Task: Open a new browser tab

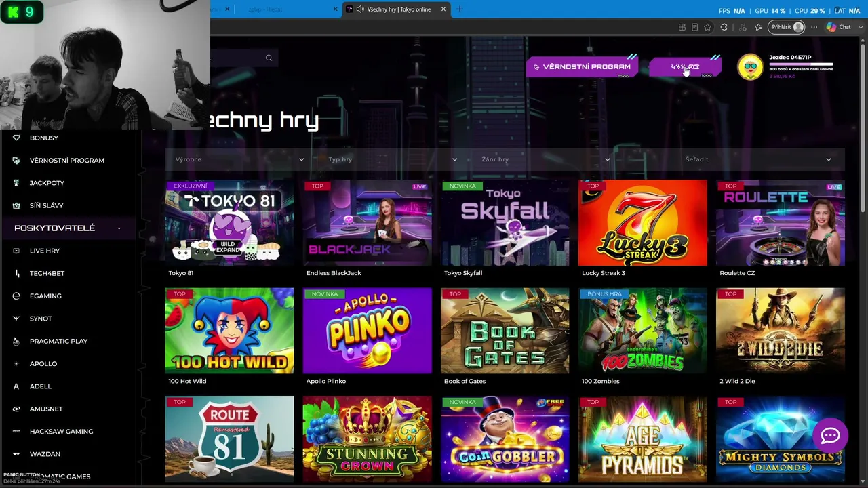Action: [x=460, y=9]
